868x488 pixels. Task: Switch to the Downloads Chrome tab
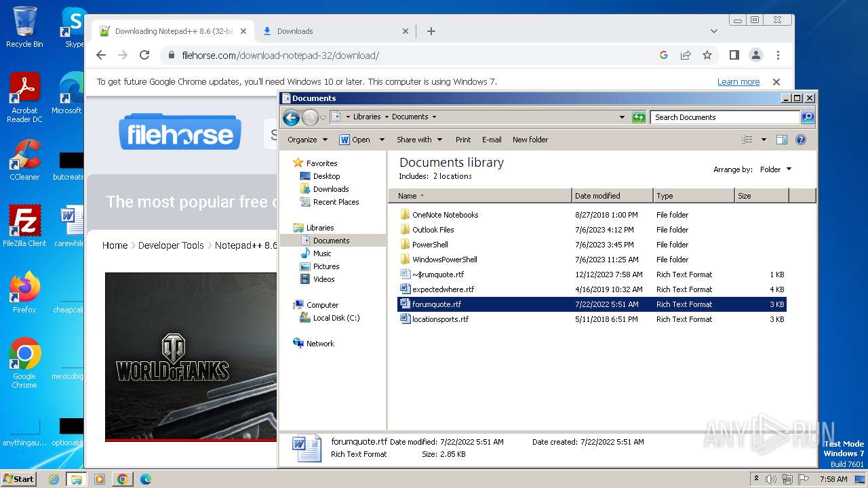coord(334,31)
